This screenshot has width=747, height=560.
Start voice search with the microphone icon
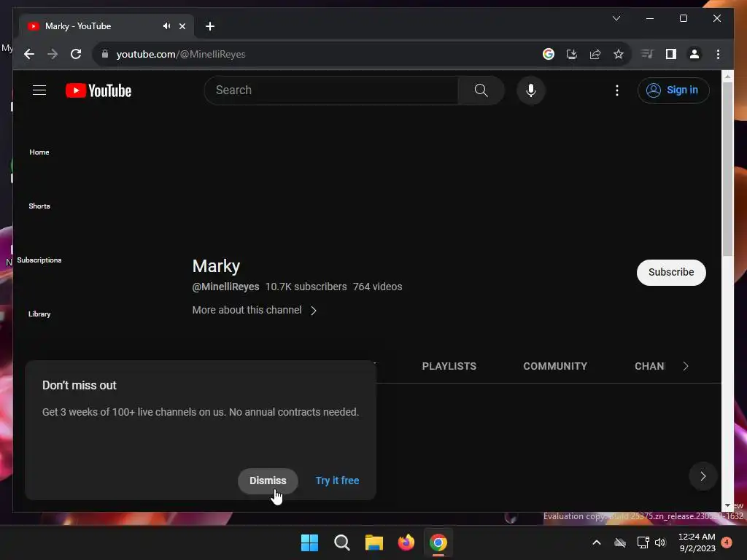(x=531, y=90)
